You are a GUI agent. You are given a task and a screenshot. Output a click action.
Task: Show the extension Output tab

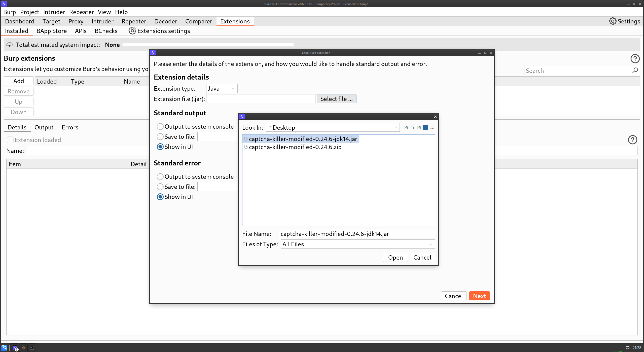[44, 127]
